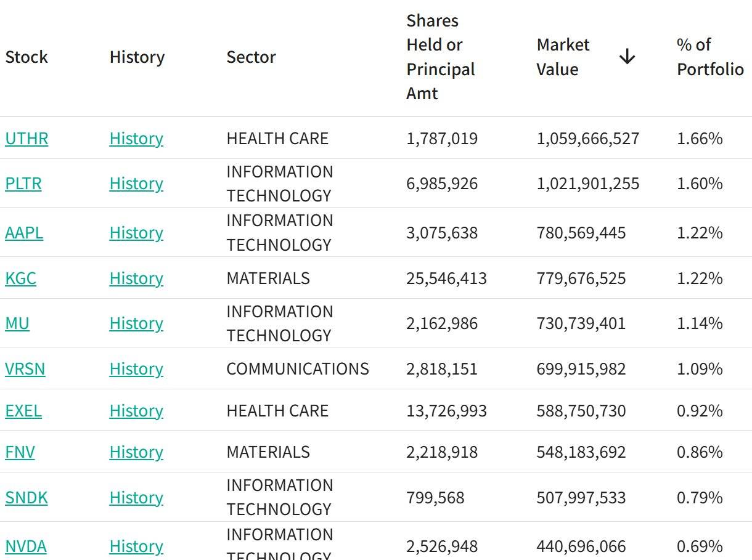
Task: Click the Market Value sort arrow icon
Action: pyautogui.click(x=627, y=57)
